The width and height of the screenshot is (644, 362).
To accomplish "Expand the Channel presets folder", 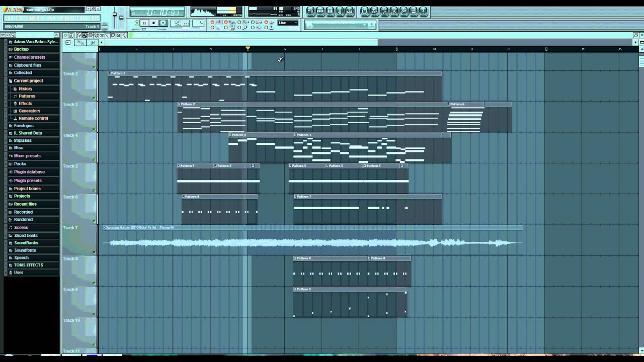I will [x=30, y=57].
